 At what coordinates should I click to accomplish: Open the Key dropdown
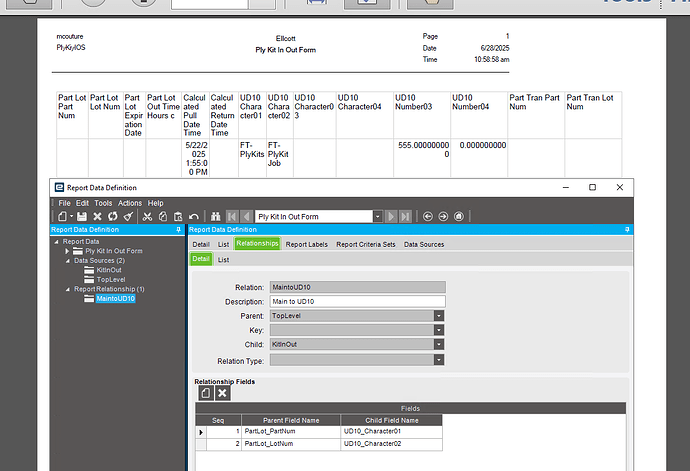[439, 330]
